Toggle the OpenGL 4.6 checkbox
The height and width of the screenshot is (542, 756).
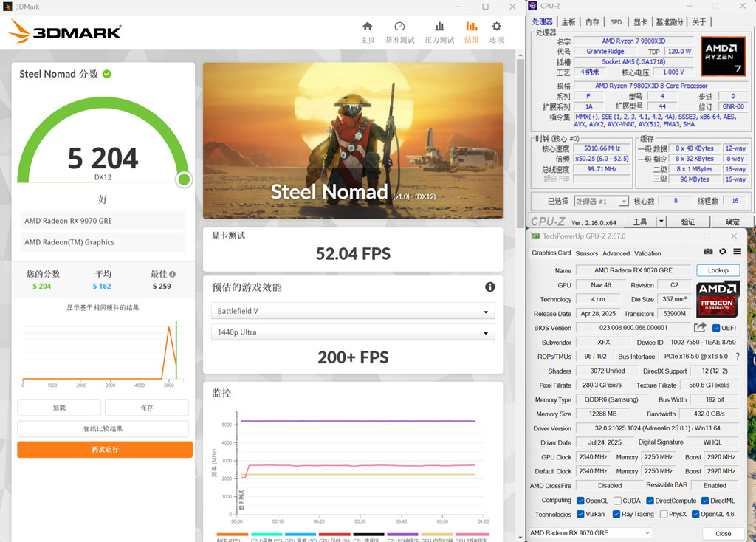tap(695, 514)
